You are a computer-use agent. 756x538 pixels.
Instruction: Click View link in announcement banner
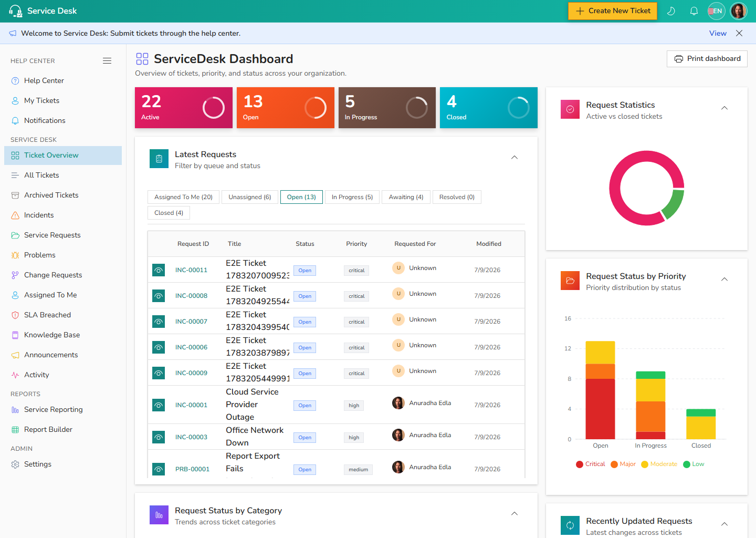click(x=718, y=33)
